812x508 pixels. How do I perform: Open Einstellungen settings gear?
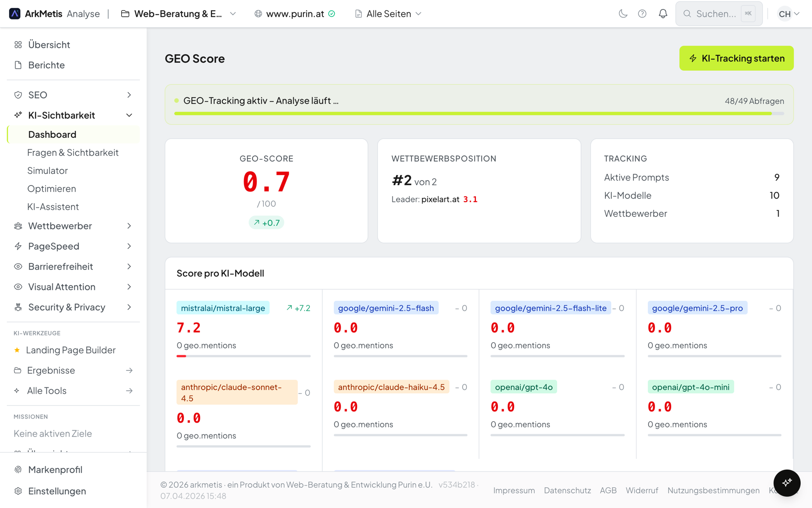coord(57,491)
